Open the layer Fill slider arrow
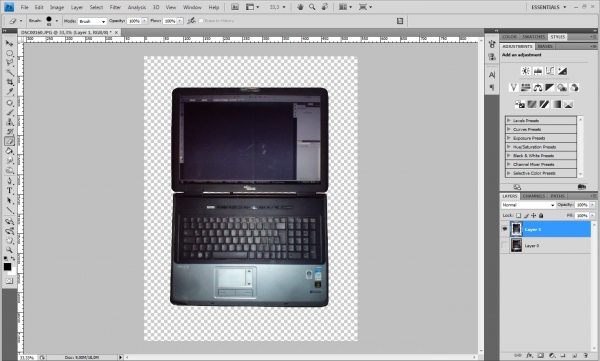This screenshot has width=600, height=361. pyautogui.click(x=592, y=216)
